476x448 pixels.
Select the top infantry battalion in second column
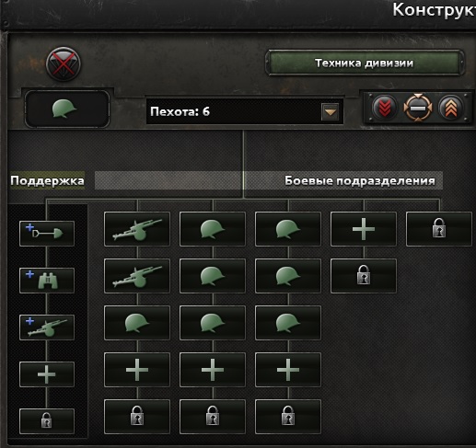[x=213, y=229]
